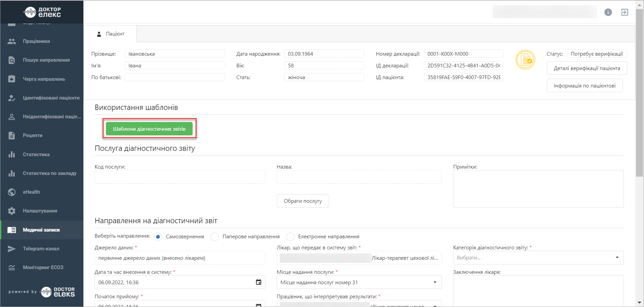Select the Паперове направлення radio option
Viewport: 644px width, 307px height.
[x=215, y=237]
